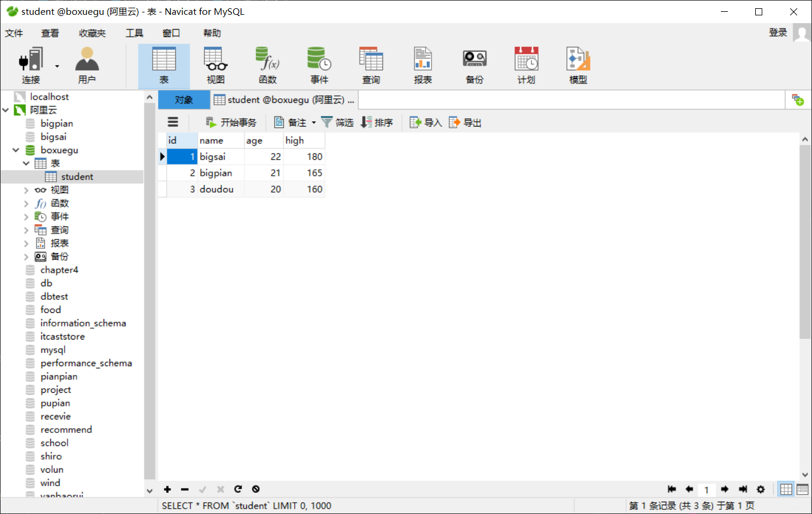Expand the 备份 tree node

[x=26, y=257]
